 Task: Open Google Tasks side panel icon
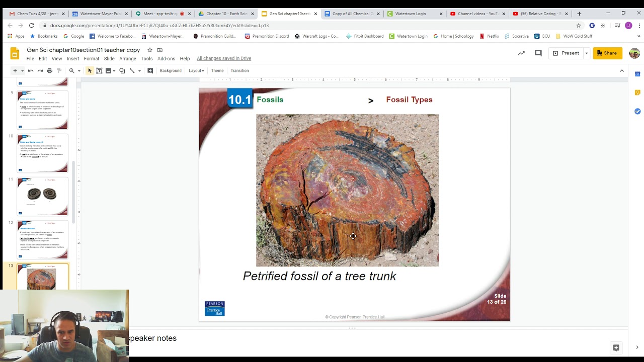point(637,111)
